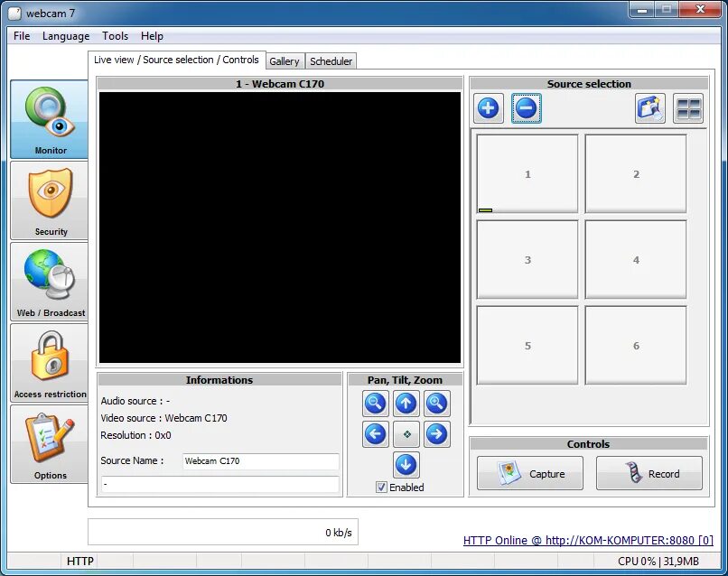Click the CPU 0% | 31,9MB status text
Viewport: 728px width, 576px height.
tap(658, 562)
